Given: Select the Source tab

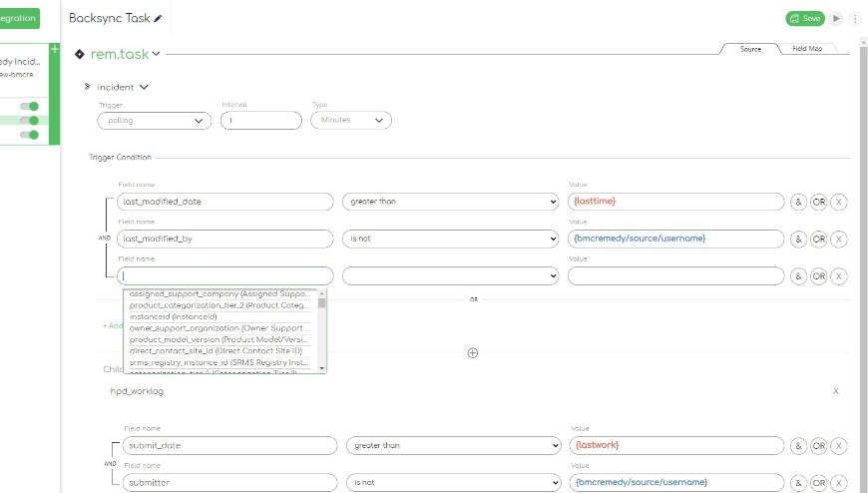Looking at the screenshot, I should (x=750, y=48).
